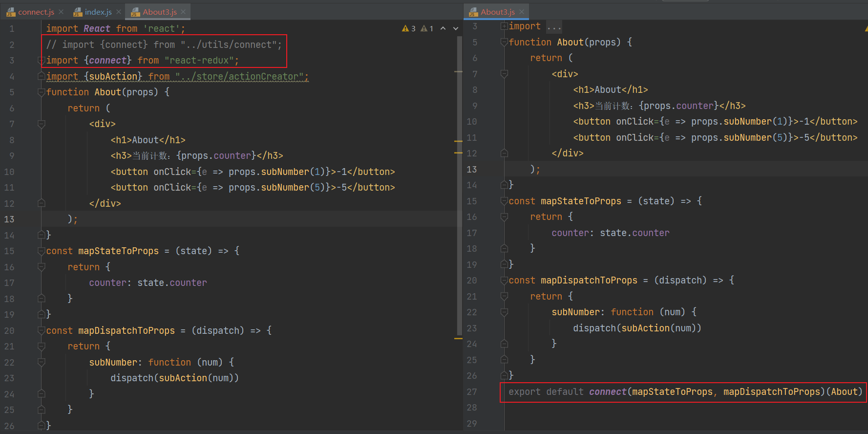868x434 pixels.
Task: Click JS file icon on left About3.js tab
Action: point(135,12)
